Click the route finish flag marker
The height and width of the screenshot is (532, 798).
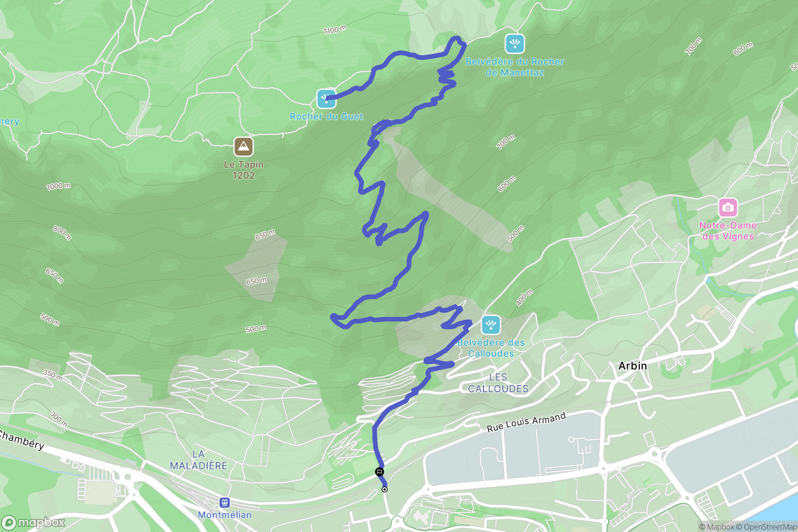click(x=379, y=472)
